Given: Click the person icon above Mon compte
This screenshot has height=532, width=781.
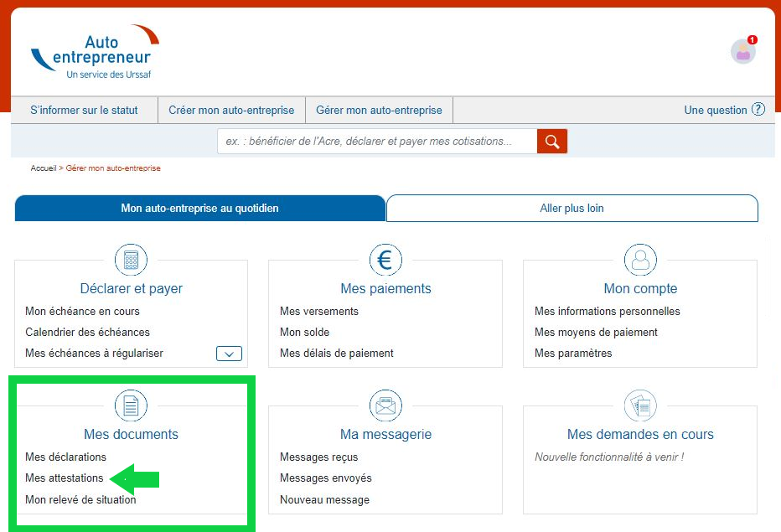Looking at the screenshot, I should pos(640,260).
